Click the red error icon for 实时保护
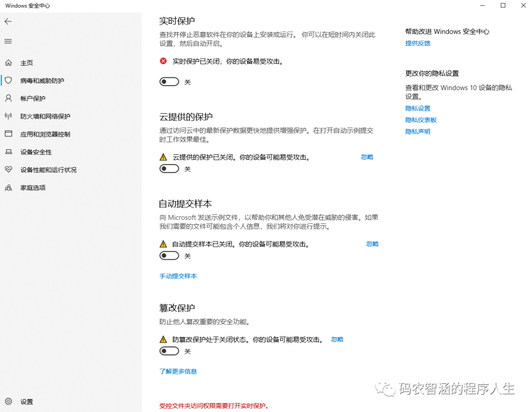 tap(163, 61)
